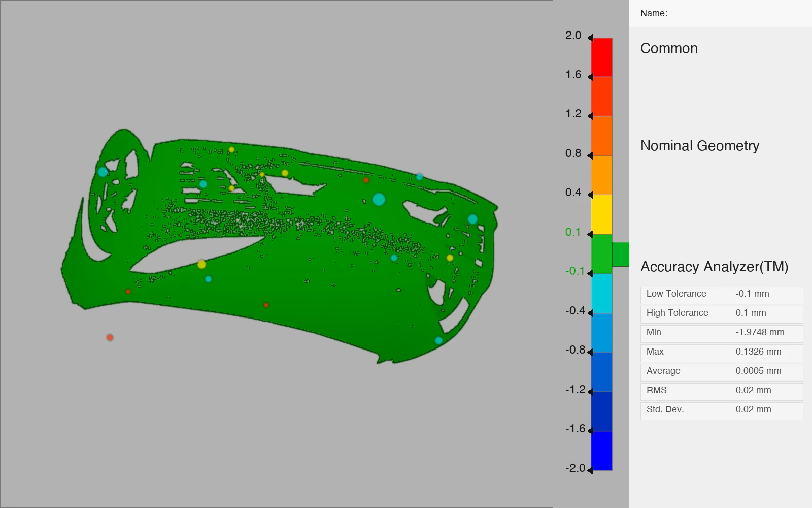Click the High Tolerance value 0.1 mm
The width and height of the screenshot is (812, 508).
[x=751, y=313]
